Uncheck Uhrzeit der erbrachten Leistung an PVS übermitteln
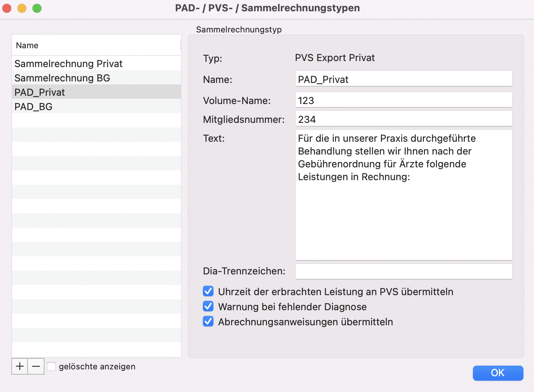Screen dimensions: 534x392 pyautogui.click(x=208, y=291)
